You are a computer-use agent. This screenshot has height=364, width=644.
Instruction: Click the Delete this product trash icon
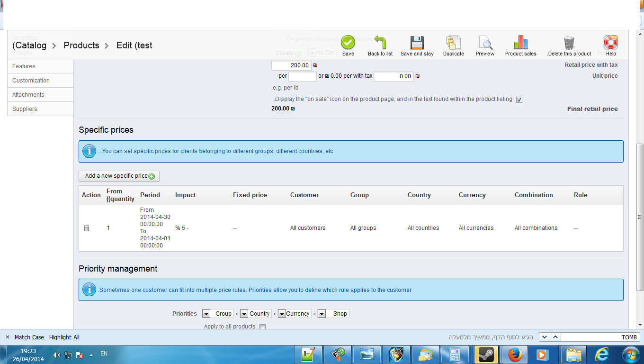click(x=569, y=42)
